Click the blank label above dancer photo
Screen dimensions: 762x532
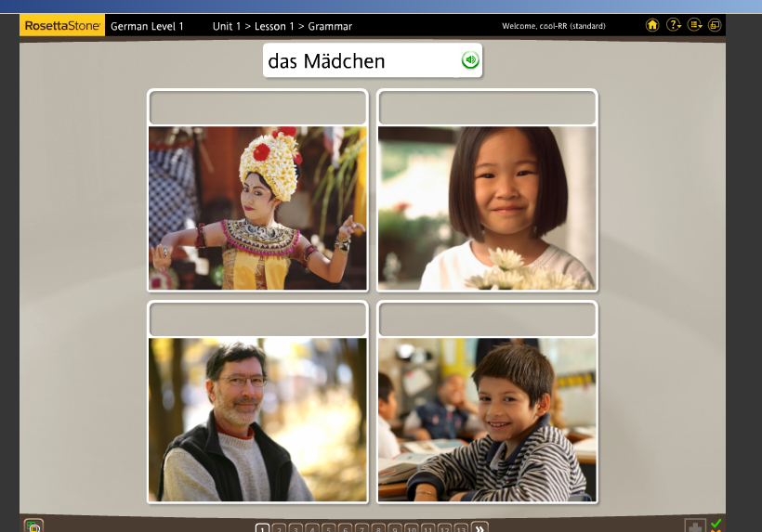pos(257,108)
